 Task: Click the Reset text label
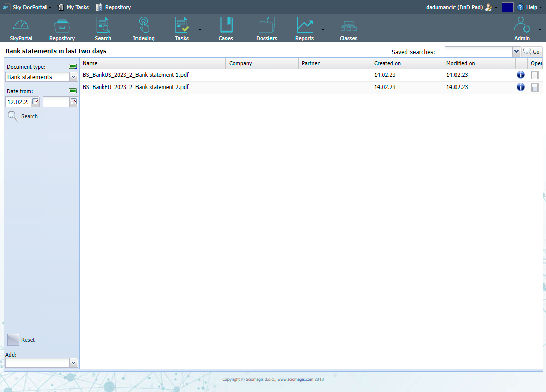(x=28, y=340)
